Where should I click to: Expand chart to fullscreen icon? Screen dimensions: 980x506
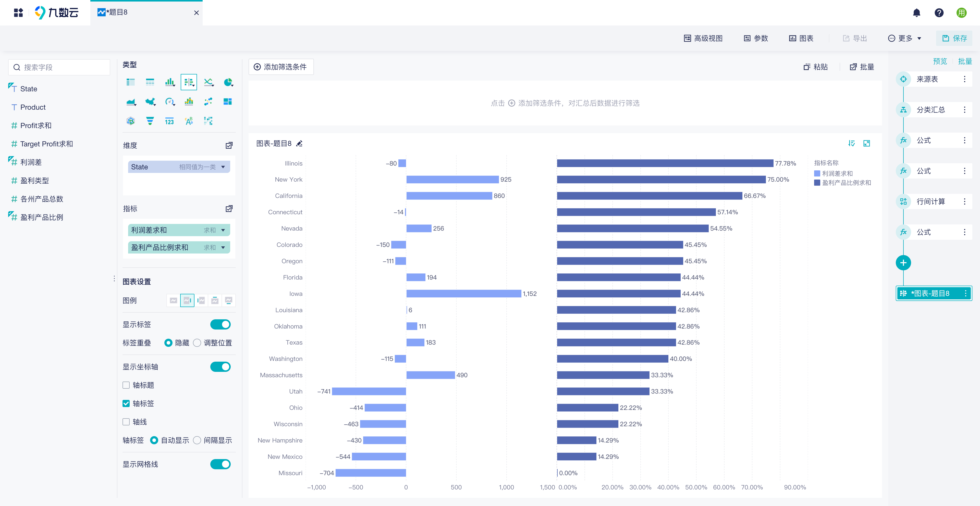click(x=867, y=143)
